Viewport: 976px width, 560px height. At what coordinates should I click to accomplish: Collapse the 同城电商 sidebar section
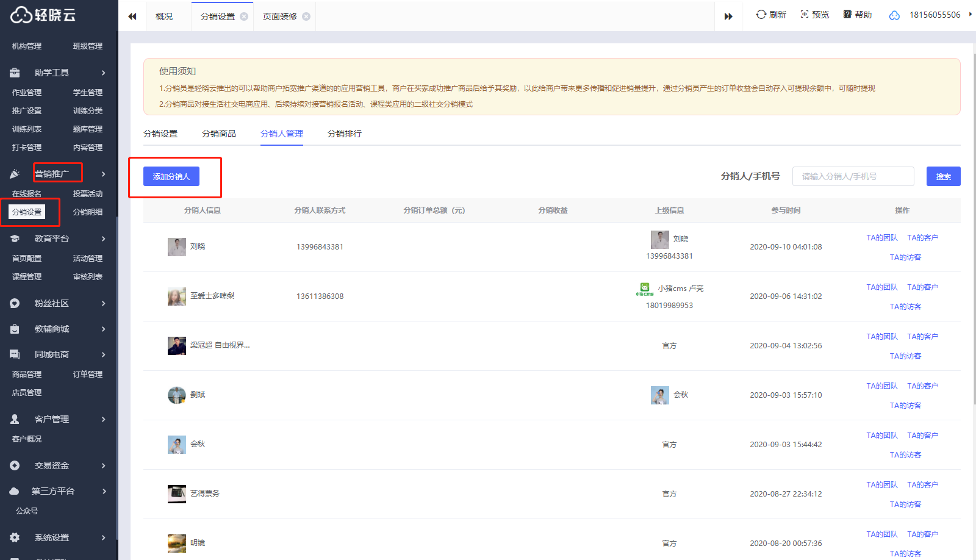click(x=103, y=354)
